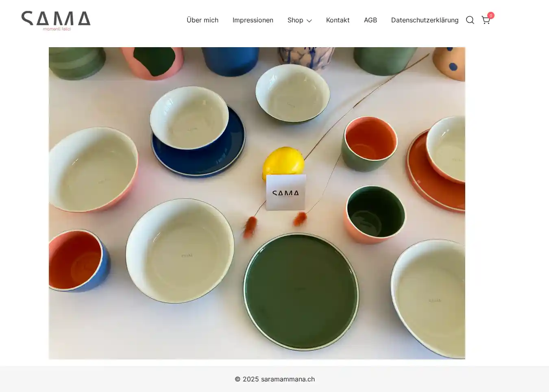Open the Datenschutzerklärung page
The height and width of the screenshot is (392, 549).
[x=425, y=20]
